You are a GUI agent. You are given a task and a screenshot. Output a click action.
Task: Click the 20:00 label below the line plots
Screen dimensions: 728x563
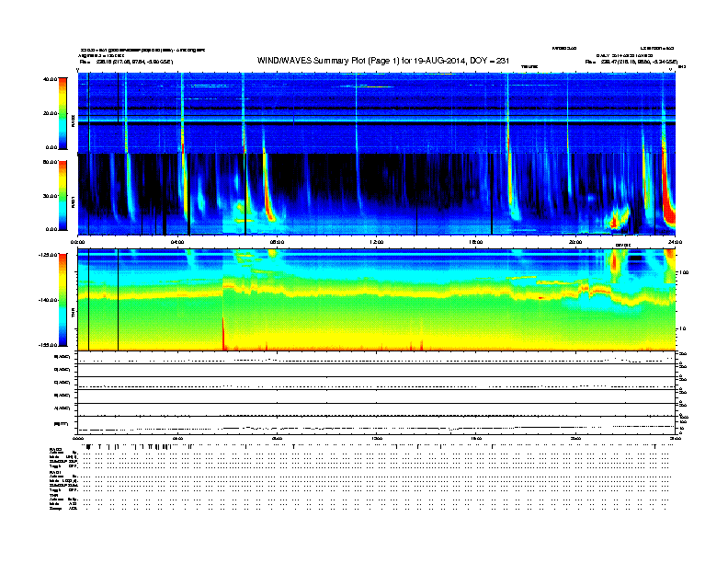coord(575,438)
